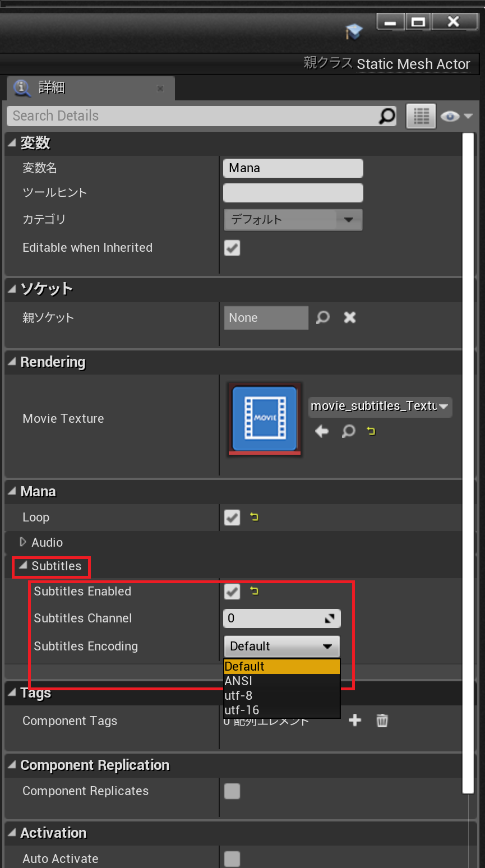Close the 詳細 details tab
The image size is (485, 868).
point(160,89)
